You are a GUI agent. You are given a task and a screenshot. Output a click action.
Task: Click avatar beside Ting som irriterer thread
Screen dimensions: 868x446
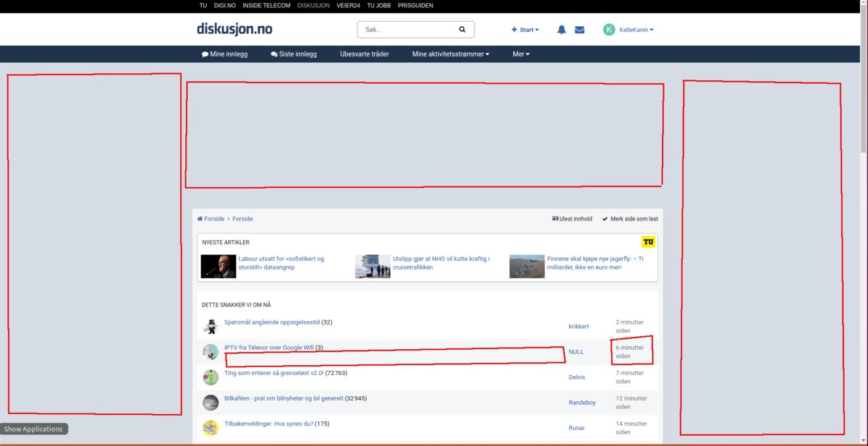pyautogui.click(x=210, y=377)
